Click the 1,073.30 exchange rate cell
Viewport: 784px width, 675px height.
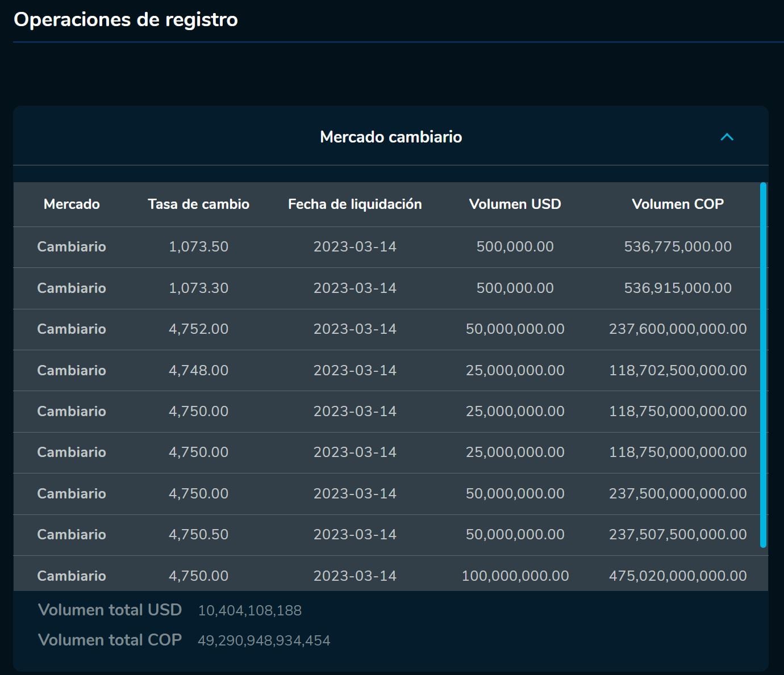(198, 288)
